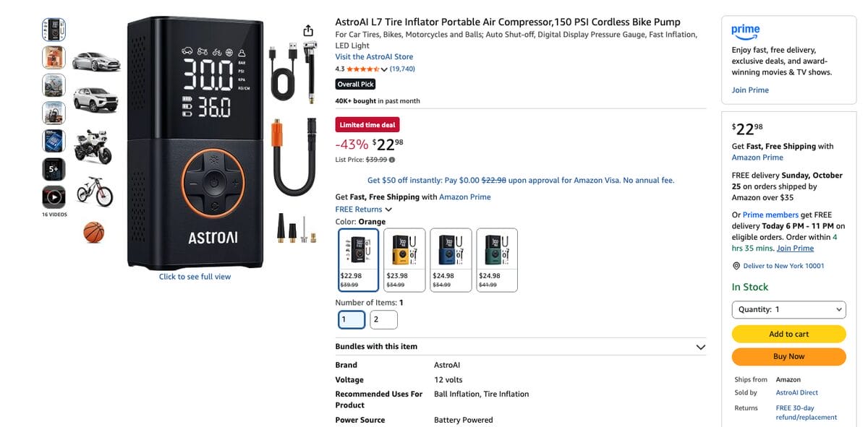Click the location pin for Deliver to New York

point(736,266)
